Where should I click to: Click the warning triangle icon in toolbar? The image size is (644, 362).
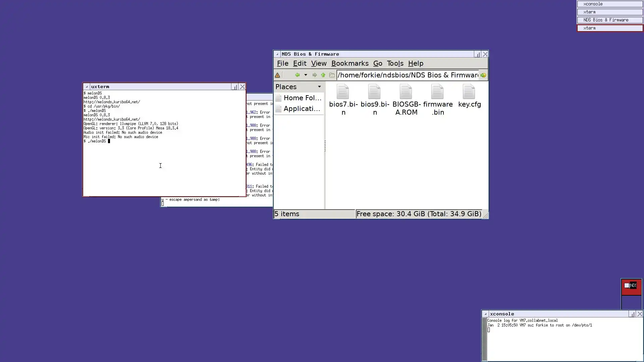pyautogui.click(x=277, y=75)
